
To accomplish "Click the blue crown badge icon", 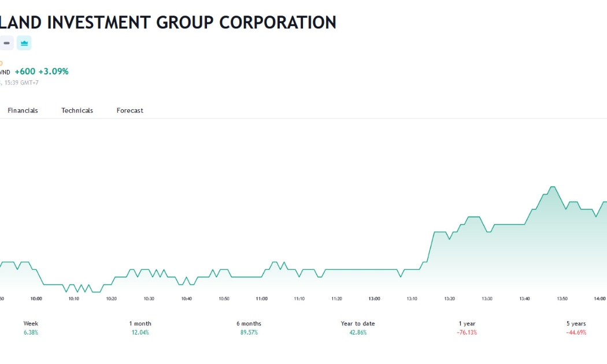I will coord(24,43).
